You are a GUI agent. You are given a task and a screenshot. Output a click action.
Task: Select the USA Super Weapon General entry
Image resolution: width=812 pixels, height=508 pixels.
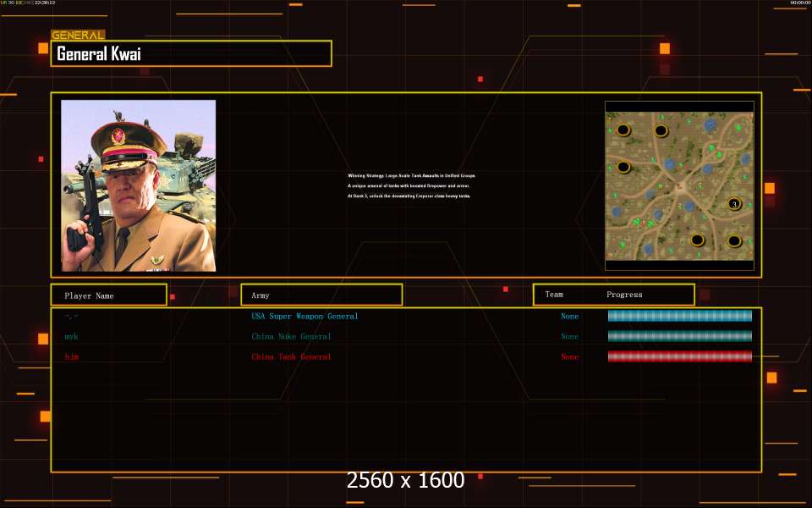click(304, 316)
